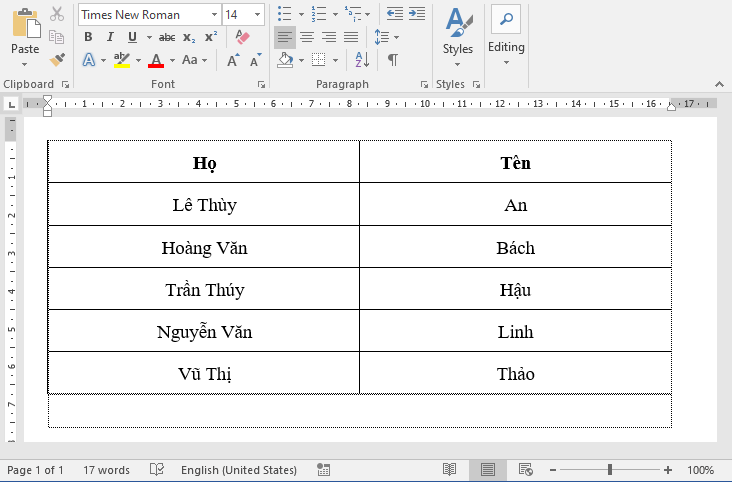This screenshot has height=482, width=732.
Task: Click the Cut scissors icon
Action: click(57, 14)
